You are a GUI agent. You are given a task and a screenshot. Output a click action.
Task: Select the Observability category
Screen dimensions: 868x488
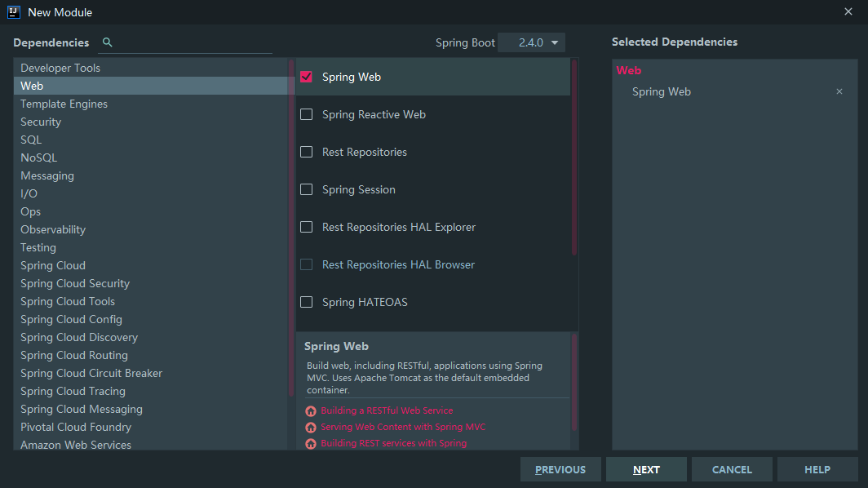pyautogui.click(x=151, y=229)
